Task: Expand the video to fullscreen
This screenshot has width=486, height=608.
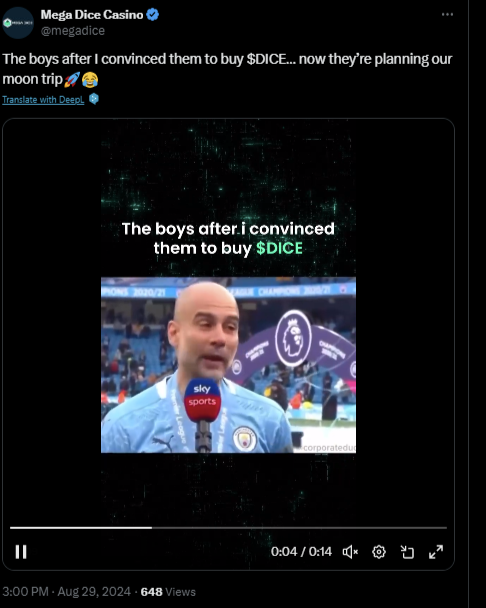Action: pyautogui.click(x=436, y=552)
